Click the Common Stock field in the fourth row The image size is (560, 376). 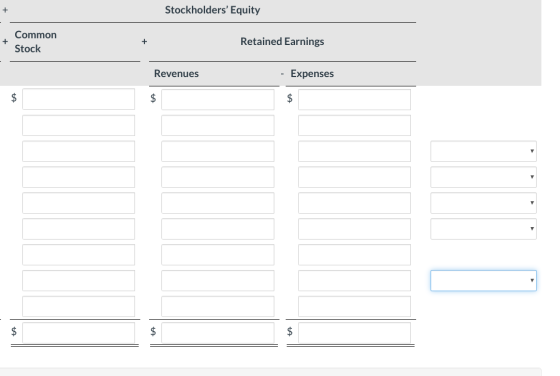[x=79, y=177]
